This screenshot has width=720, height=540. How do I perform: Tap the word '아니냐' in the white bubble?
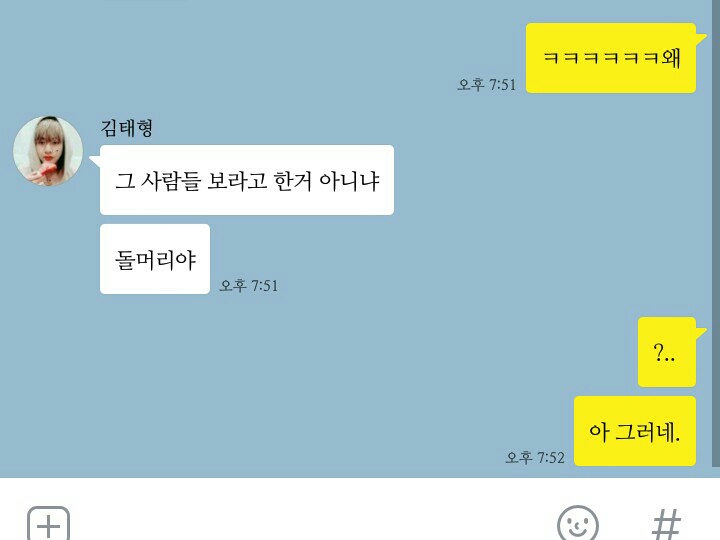(349, 180)
